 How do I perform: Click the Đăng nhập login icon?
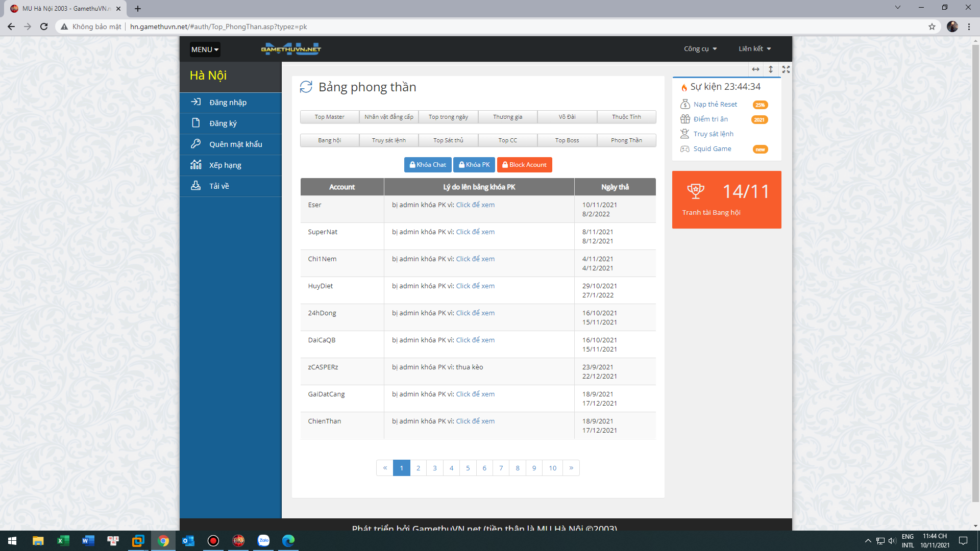click(x=196, y=102)
